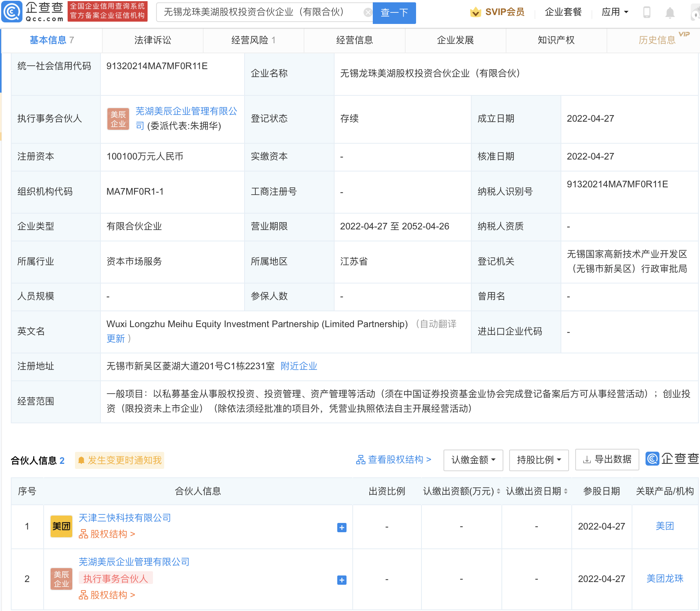The image size is (700, 611).
Task: Open related product 美团 link
Action: pos(665,526)
